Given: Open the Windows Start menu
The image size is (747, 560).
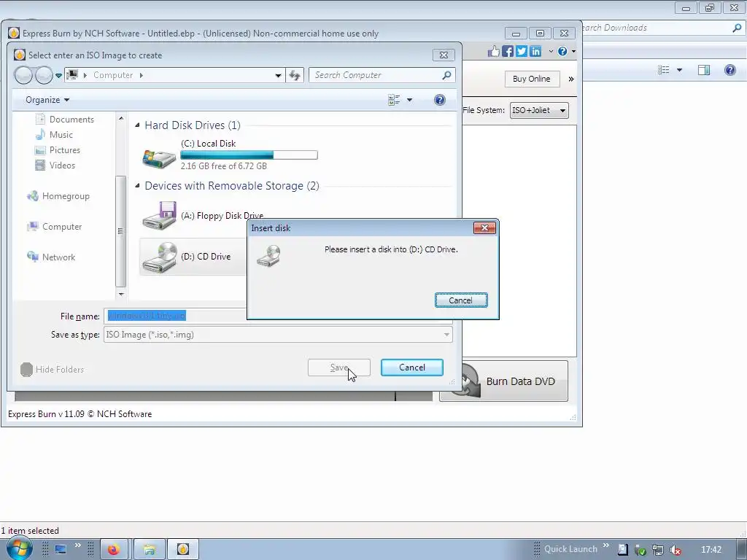Looking at the screenshot, I should (19, 549).
